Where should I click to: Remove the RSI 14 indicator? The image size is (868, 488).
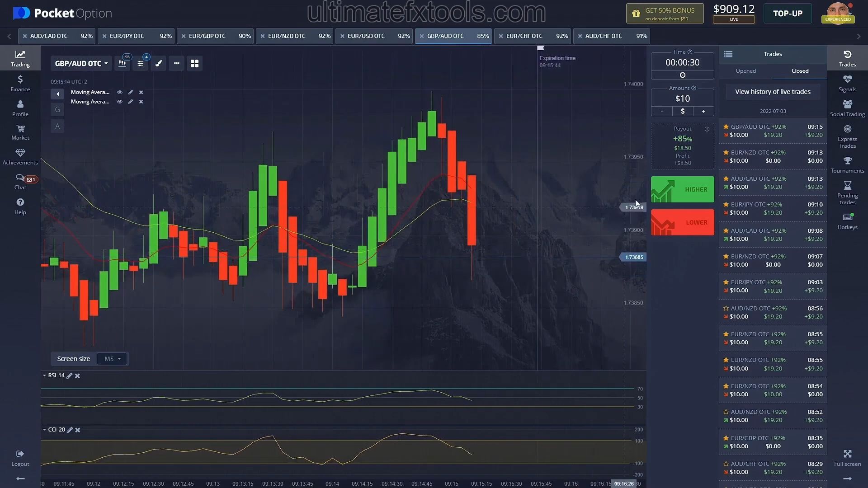pos(77,376)
